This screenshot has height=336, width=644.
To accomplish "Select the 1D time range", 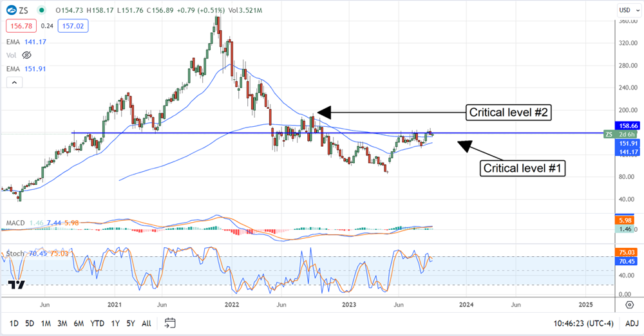I will pyautogui.click(x=14, y=322).
